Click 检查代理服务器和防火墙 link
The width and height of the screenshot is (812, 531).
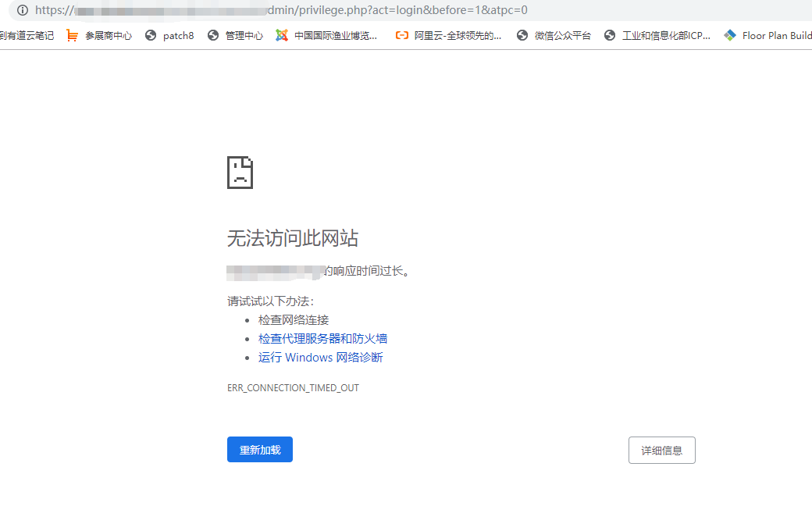pos(322,338)
